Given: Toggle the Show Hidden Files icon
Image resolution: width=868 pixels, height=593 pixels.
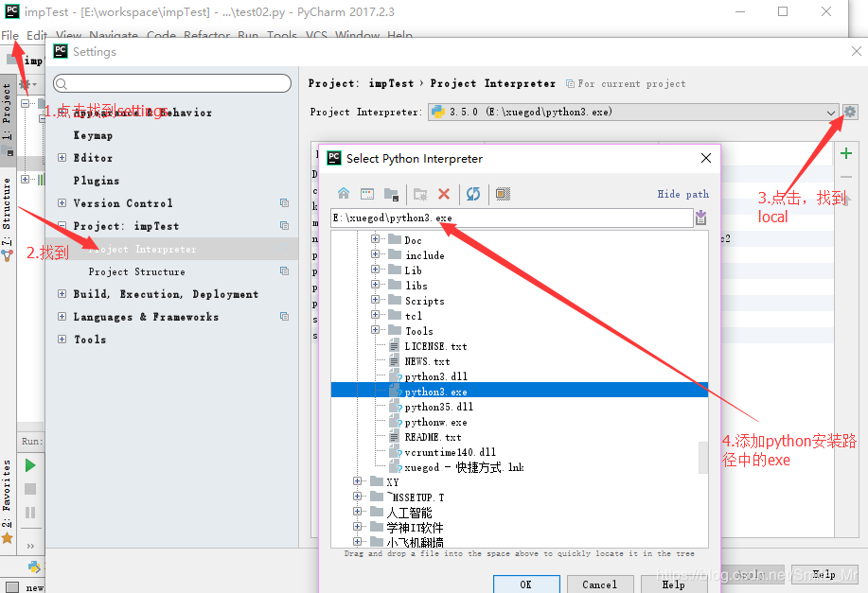Looking at the screenshot, I should point(503,194).
